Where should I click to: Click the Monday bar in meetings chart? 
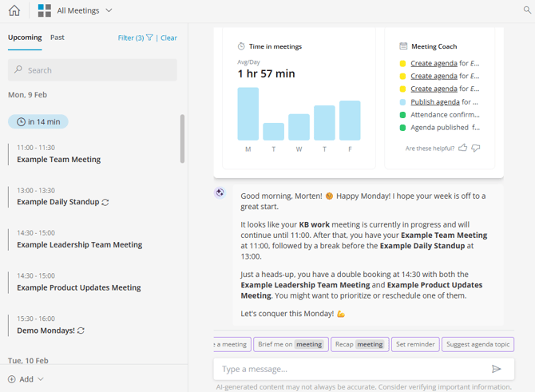click(248, 114)
